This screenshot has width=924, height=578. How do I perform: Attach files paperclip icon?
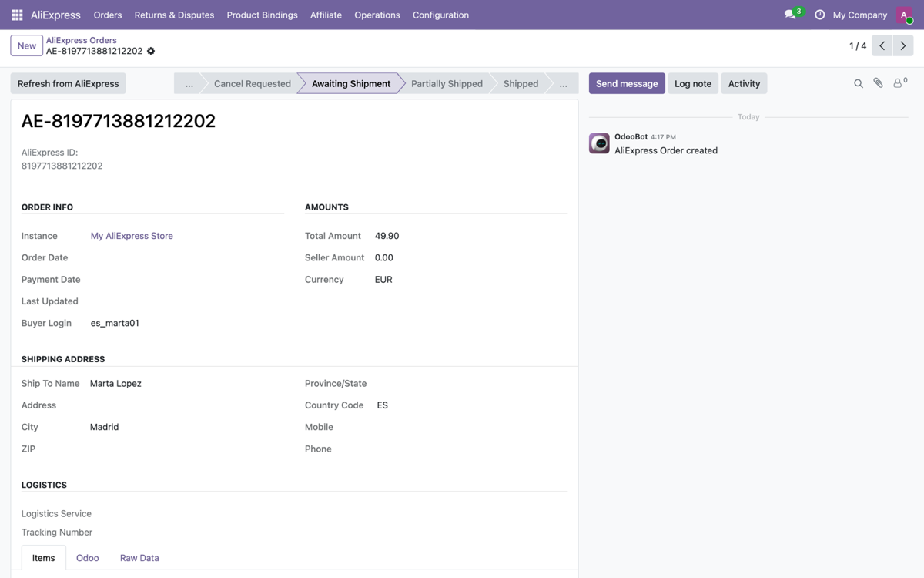point(878,83)
